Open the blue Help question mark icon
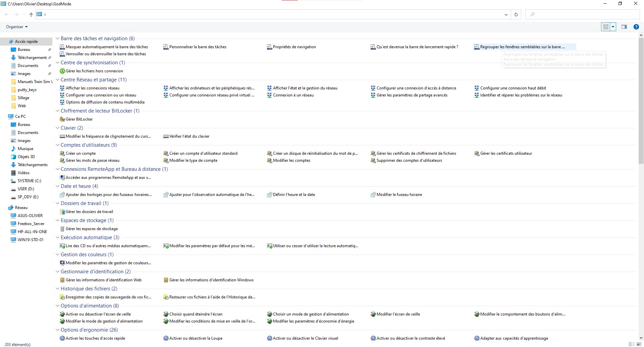This screenshot has width=644, height=347. point(636,27)
